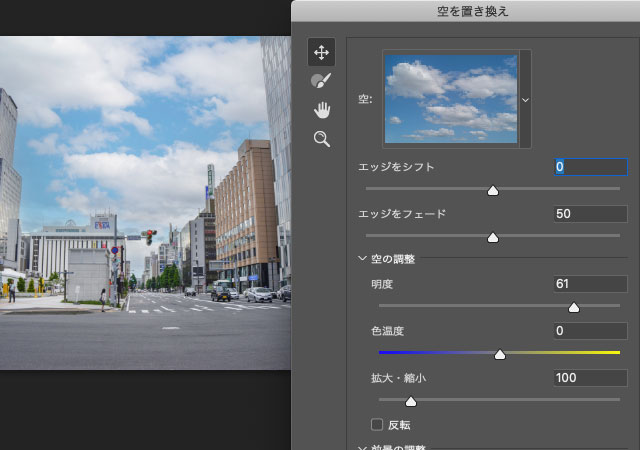Image resolution: width=640 pixels, height=450 pixels.
Task: Click the 明度 label
Action: pyautogui.click(x=382, y=284)
